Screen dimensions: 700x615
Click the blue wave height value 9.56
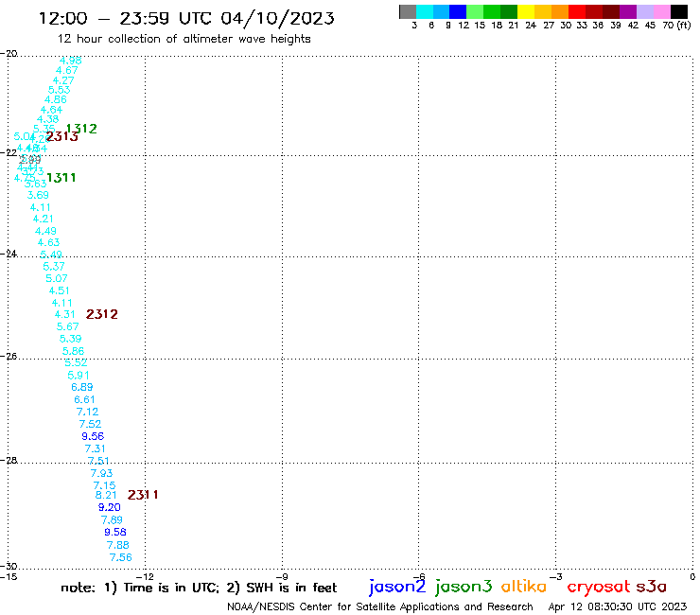tap(93, 436)
